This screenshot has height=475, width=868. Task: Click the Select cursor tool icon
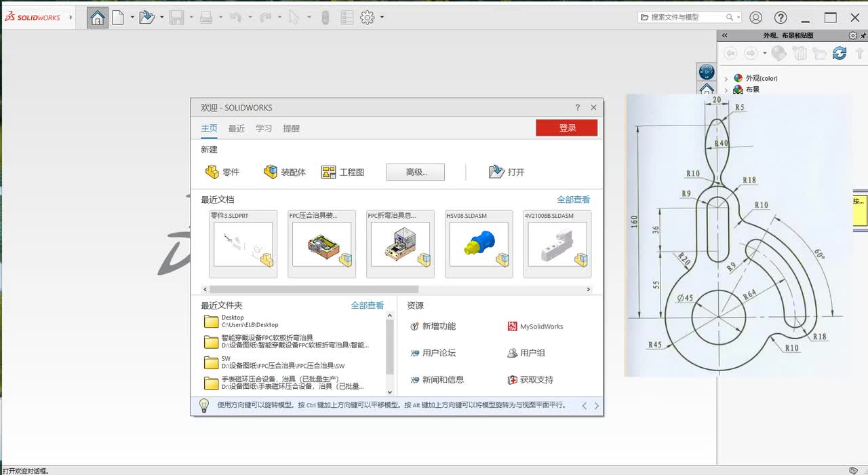pyautogui.click(x=294, y=18)
